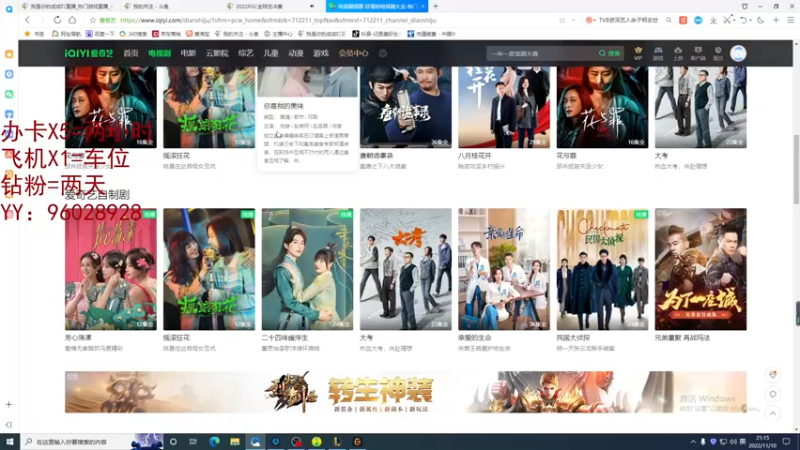Viewport: 800px width, 450px height.
Task: Click the browser home icon
Action: point(72,20)
